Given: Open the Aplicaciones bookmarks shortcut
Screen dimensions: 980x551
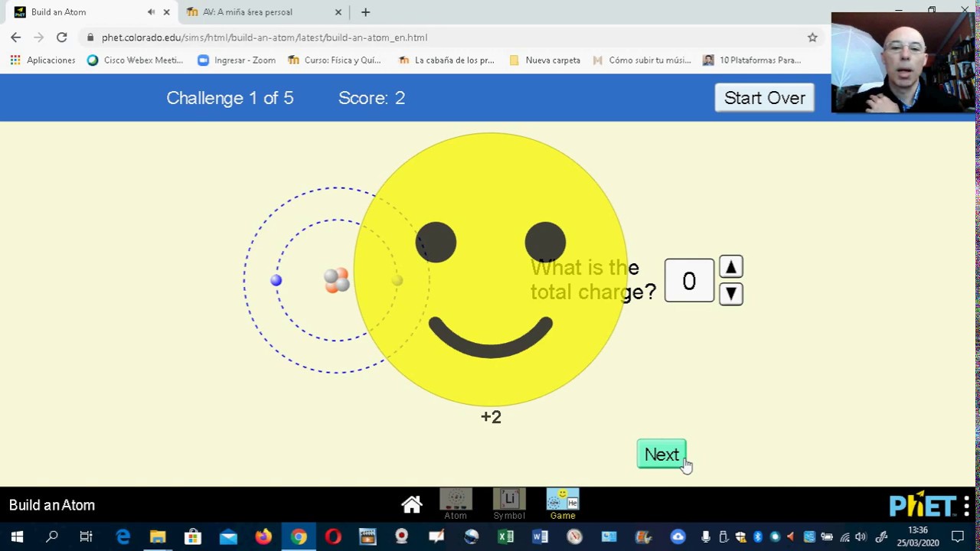Looking at the screenshot, I should (43, 60).
